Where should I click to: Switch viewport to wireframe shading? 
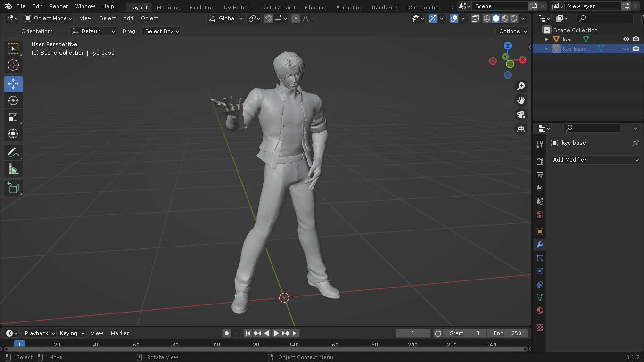coord(487,18)
